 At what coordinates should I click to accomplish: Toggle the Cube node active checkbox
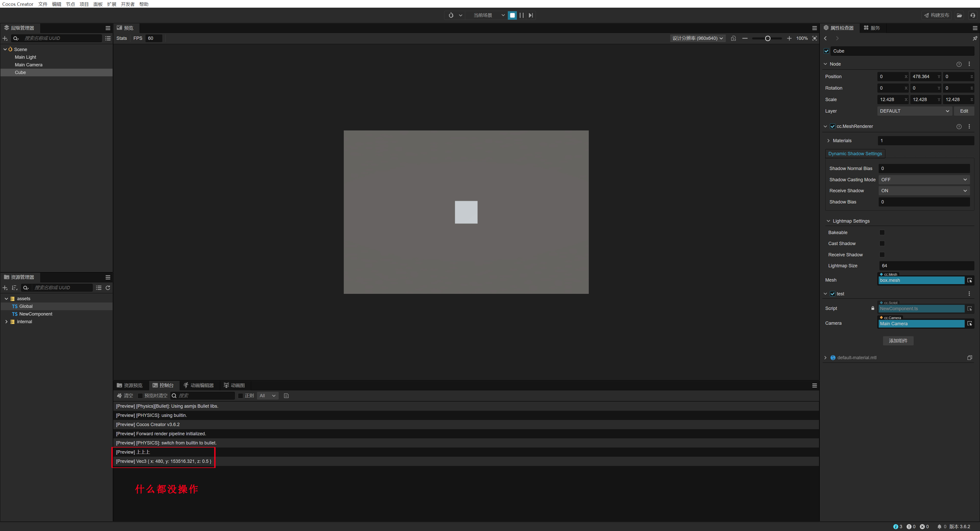point(826,51)
